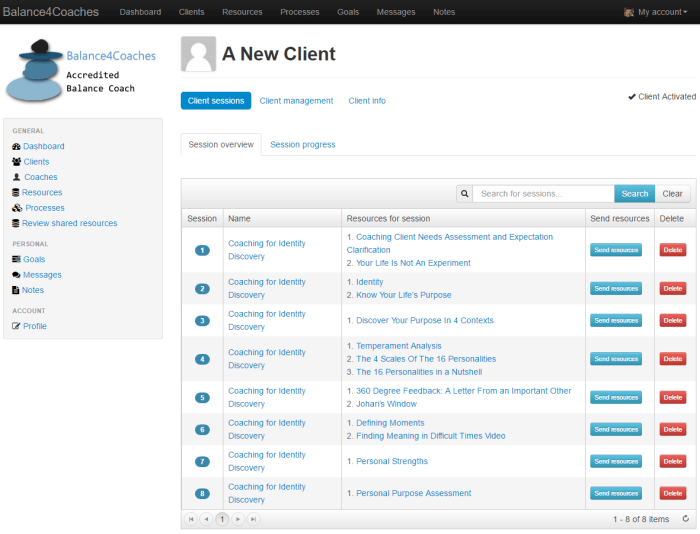This screenshot has height=534, width=700.
Task: Send resources for session 4
Action: [x=616, y=359]
